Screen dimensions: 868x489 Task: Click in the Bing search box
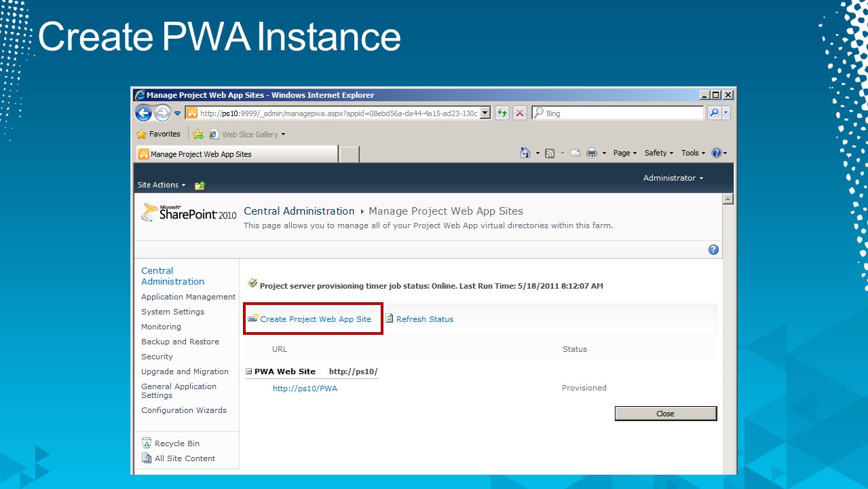618,113
